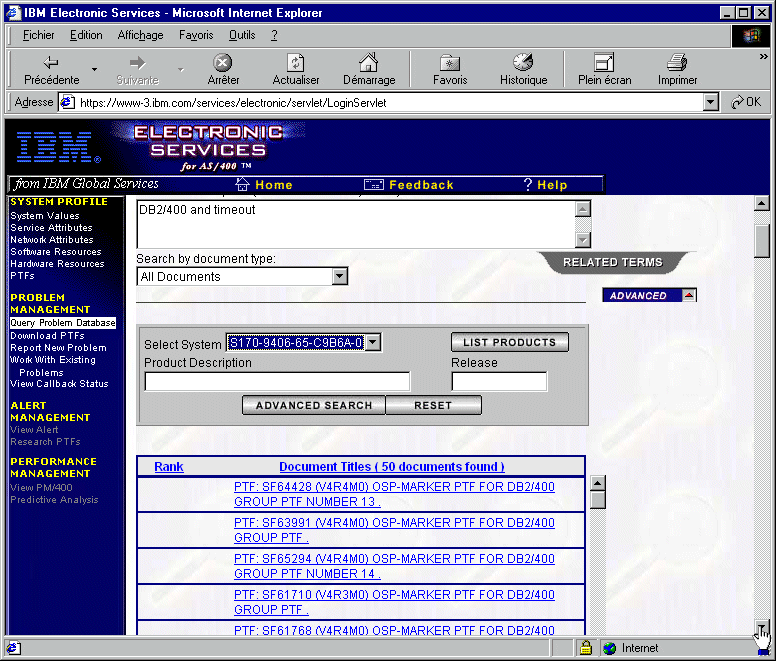Image resolution: width=776 pixels, height=661 pixels.
Task: Open Download PTFs in sidebar
Action: point(47,335)
